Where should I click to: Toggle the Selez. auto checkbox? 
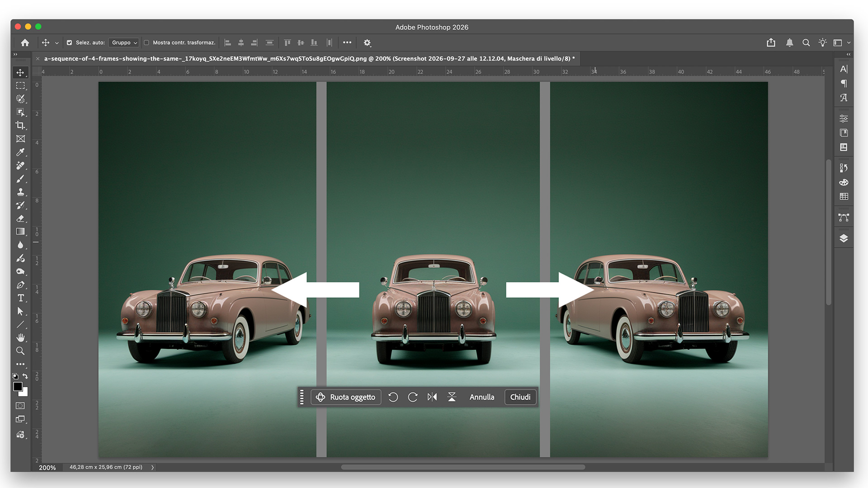[69, 42]
